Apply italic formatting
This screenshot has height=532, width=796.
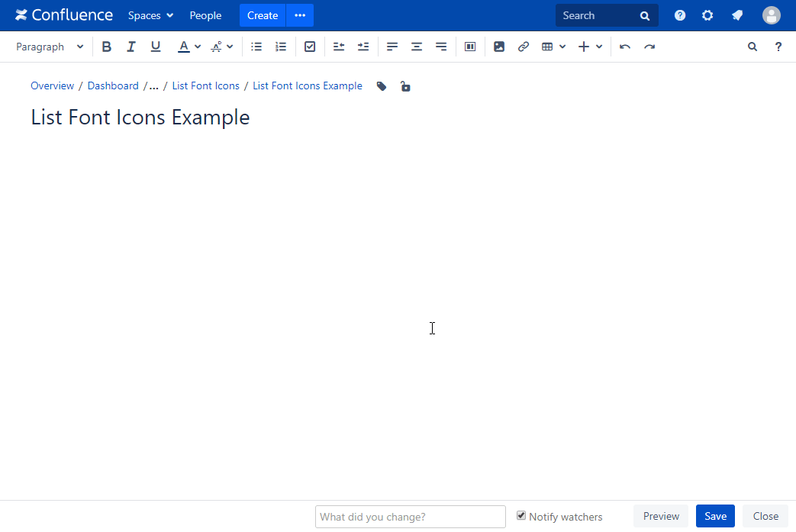tap(131, 47)
